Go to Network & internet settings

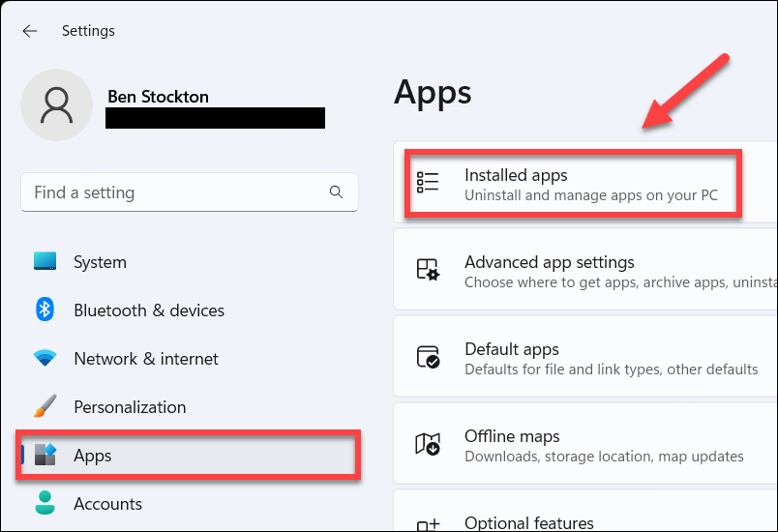tap(146, 359)
